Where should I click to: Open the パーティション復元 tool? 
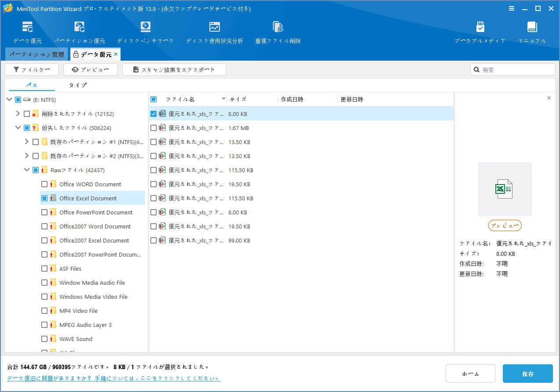(x=80, y=33)
